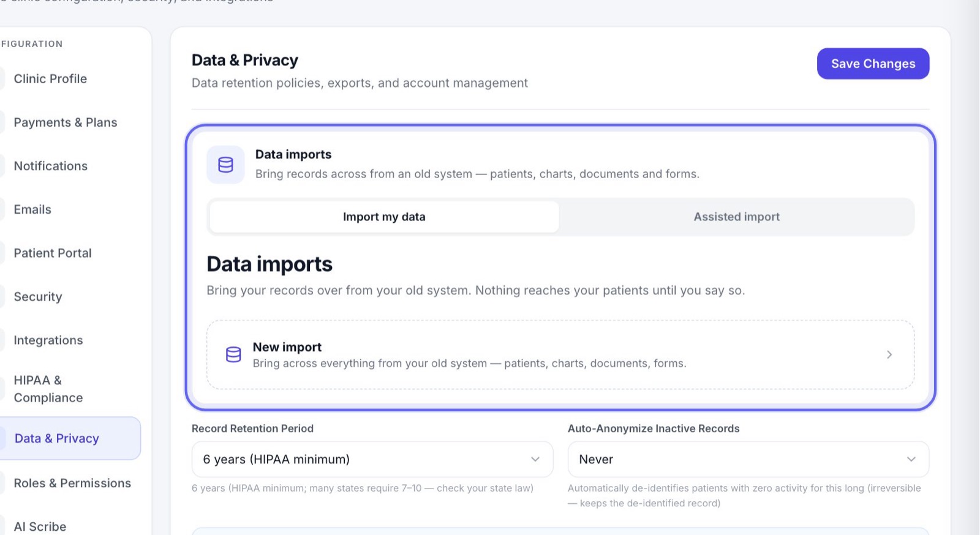Switch to the Assisted import tab
The width and height of the screenshot is (980, 535).
736,217
